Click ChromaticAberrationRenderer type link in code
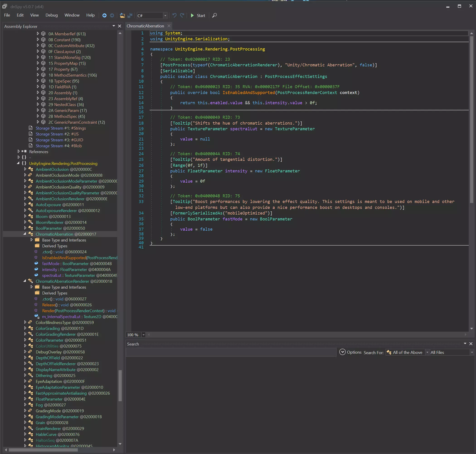Screen dimensions: 476x454 point(243,65)
